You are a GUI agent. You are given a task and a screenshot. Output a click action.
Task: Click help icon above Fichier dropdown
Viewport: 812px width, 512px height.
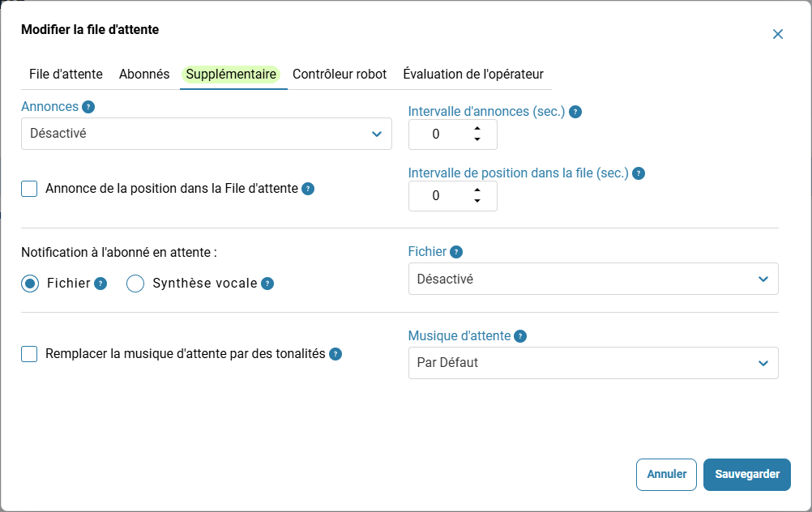[456, 252]
